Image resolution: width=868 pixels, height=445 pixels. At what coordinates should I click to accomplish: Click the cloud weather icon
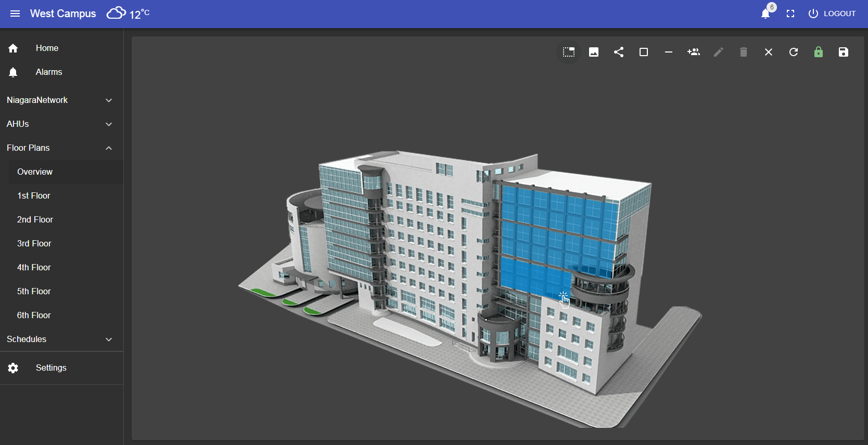click(116, 13)
